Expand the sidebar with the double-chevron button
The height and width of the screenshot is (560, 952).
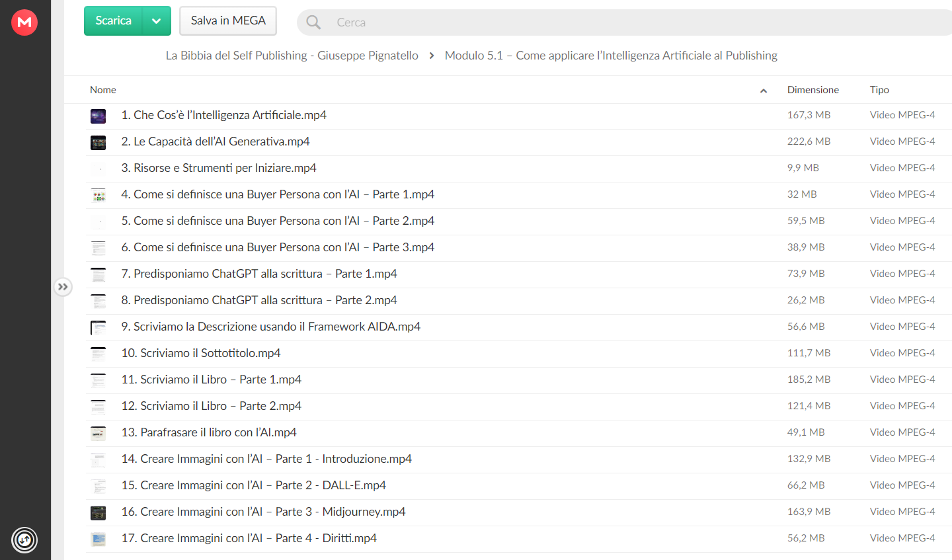click(63, 287)
